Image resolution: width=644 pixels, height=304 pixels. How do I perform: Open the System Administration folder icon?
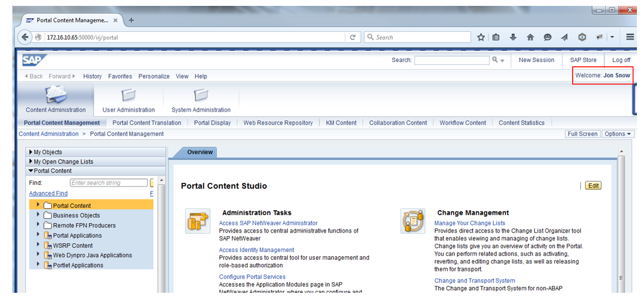point(201,96)
